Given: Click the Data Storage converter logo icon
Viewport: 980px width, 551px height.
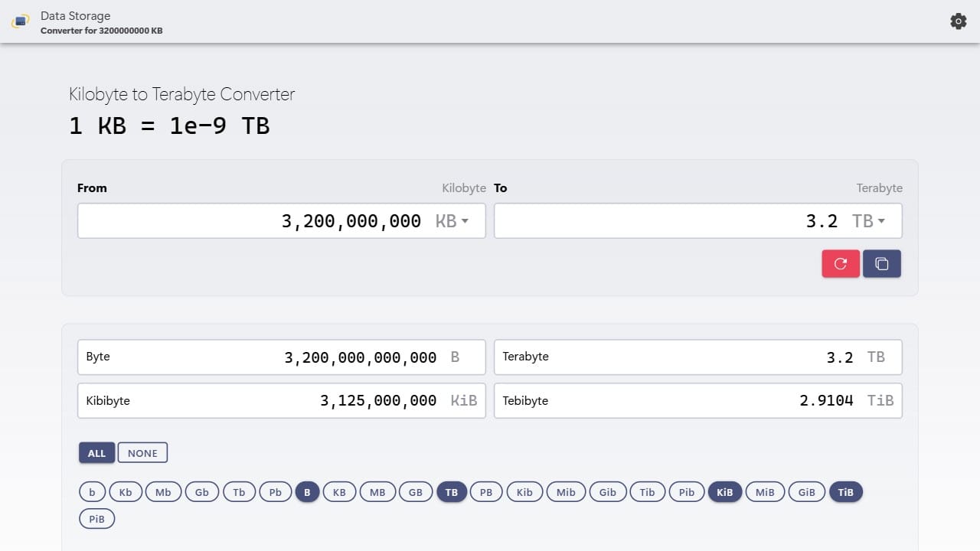Looking at the screenshot, I should coord(21,21).
